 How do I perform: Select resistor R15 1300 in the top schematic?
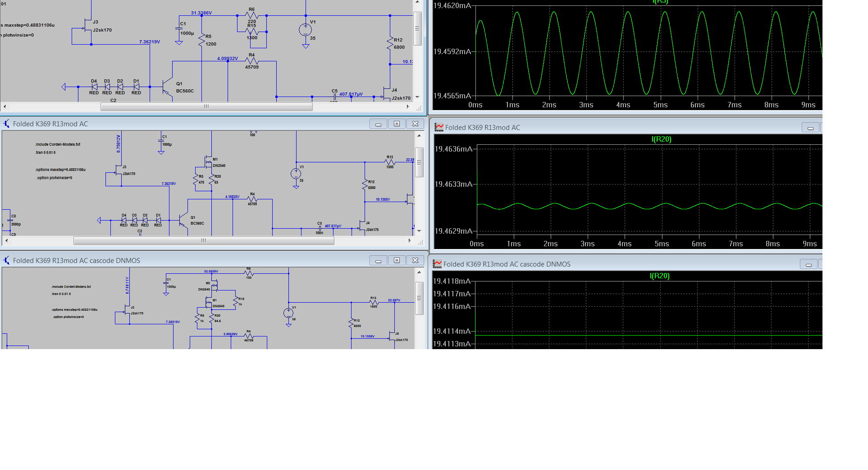tap(251, 32)
